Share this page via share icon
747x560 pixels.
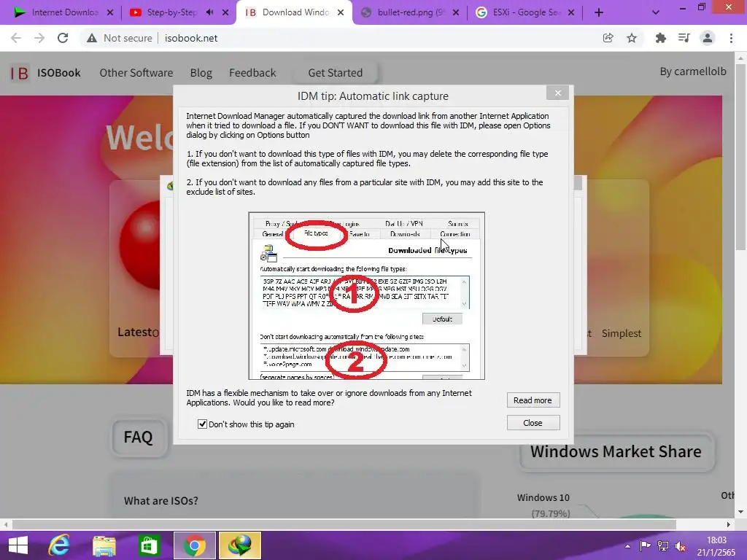tap(608, 38)
